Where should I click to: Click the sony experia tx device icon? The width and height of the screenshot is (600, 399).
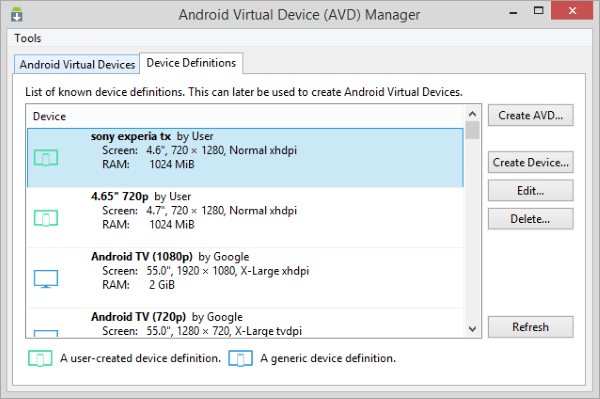46,158
